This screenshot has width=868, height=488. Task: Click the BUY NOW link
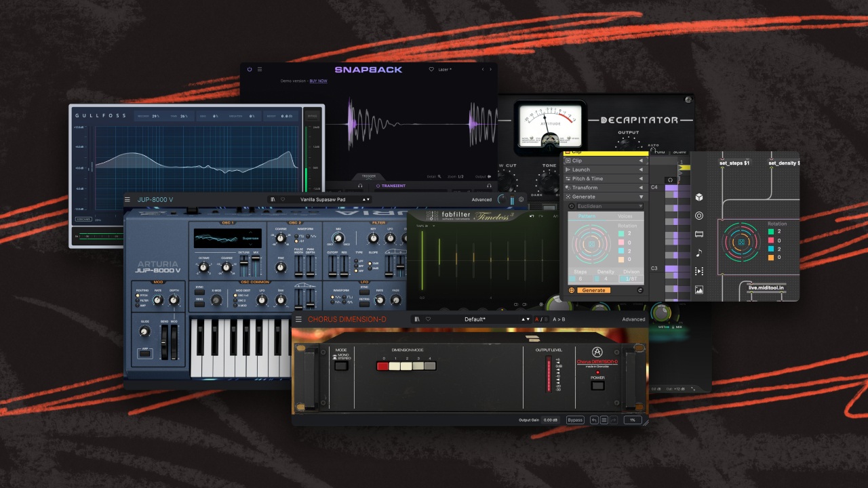[x=318, y=81]
